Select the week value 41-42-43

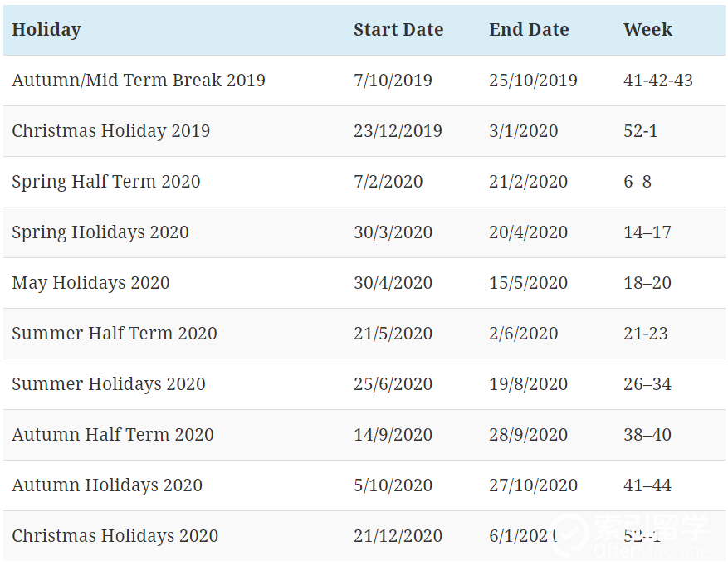tap(658, 81)
